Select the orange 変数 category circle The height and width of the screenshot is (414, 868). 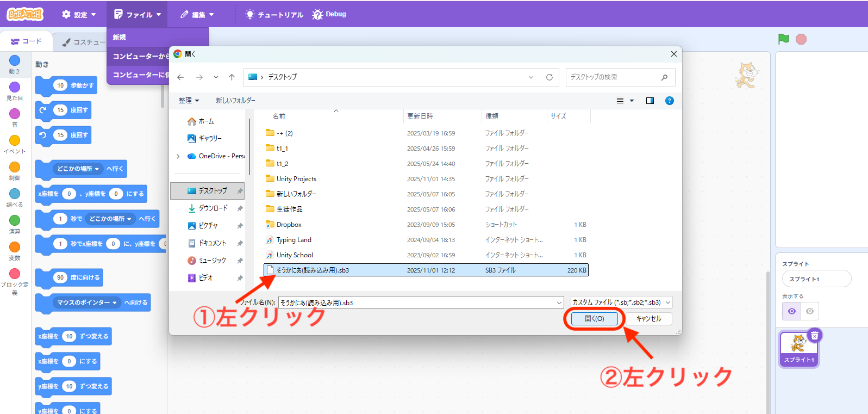(x=15, y=247)
